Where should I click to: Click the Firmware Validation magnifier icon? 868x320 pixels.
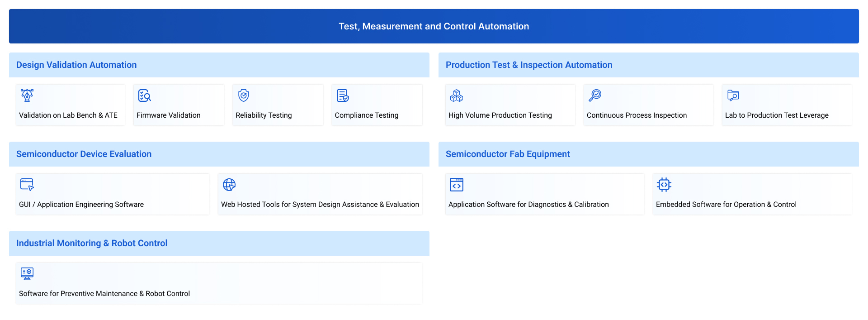click(145, 96)
